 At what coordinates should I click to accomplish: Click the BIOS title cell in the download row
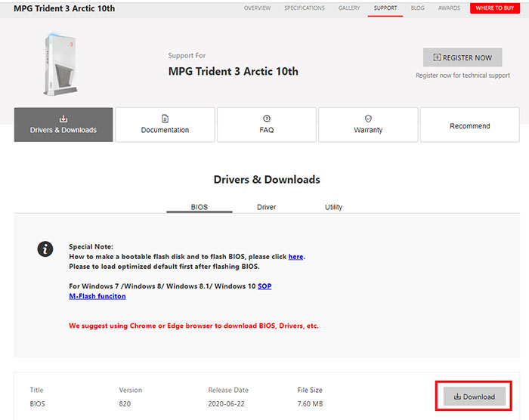coord(37,404)
